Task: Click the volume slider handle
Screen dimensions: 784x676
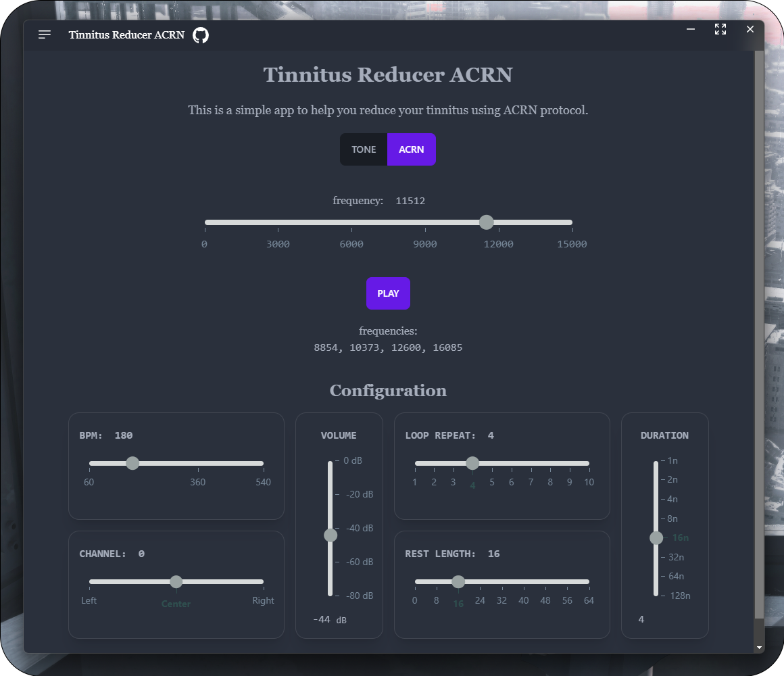Action: pyautogui.click(x=330, y=535)
